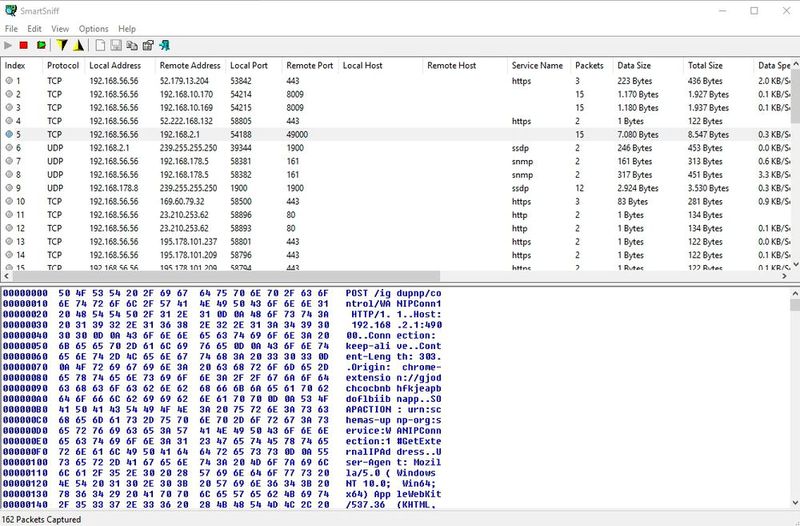Click the floppy disk save icon
This screenshot has width=800, height=526.
tap(116, 45)
